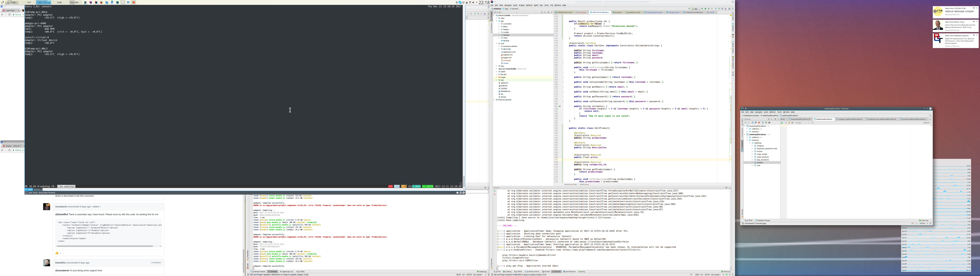
Task: Click rollback arrow in DataGrip console toolbar
Action: click(x=808, y=123)
